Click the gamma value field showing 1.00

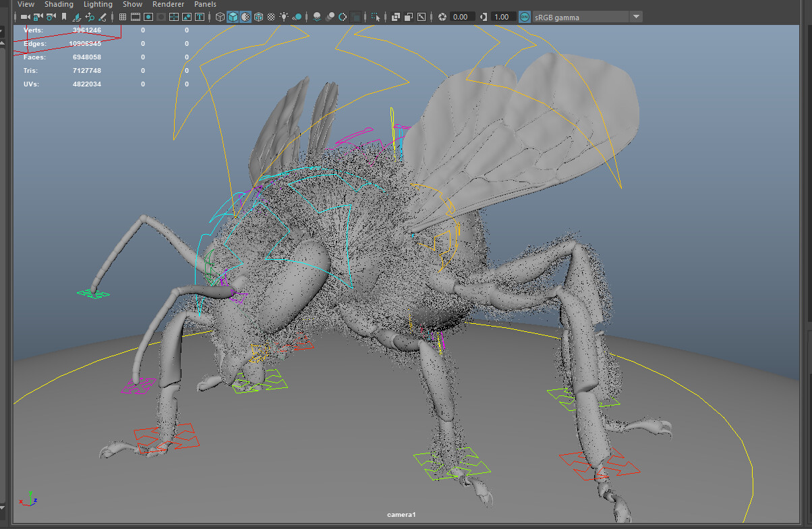502,17
